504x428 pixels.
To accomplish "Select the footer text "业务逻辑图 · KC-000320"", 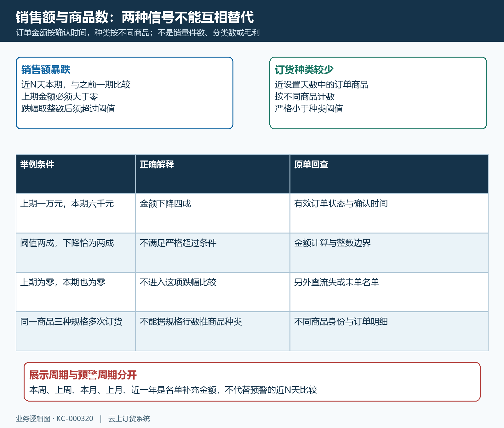I will pos(54,419).
